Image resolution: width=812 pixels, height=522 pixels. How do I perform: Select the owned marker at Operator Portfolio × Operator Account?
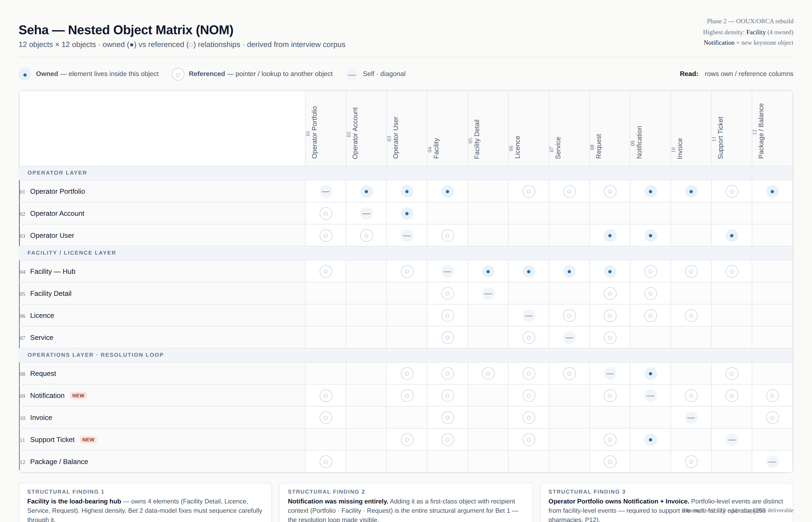(366, 191)
